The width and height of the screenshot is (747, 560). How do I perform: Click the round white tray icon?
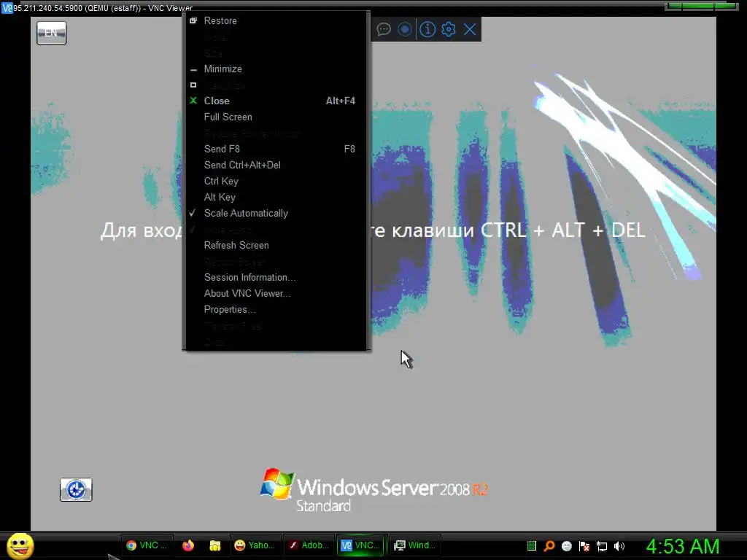[566, 545]
